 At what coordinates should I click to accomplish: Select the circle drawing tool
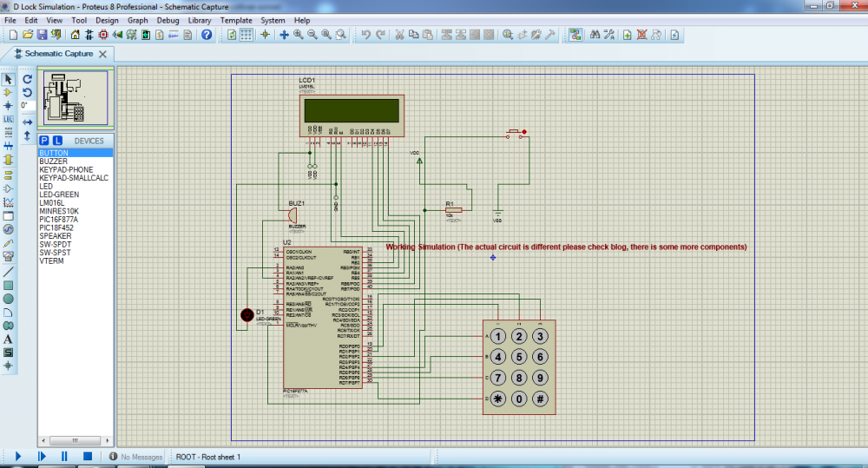tap(9, 299)
